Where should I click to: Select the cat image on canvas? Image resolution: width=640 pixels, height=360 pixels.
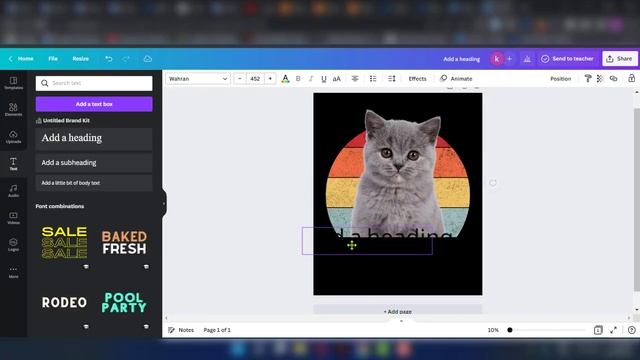tap(398, 171)
